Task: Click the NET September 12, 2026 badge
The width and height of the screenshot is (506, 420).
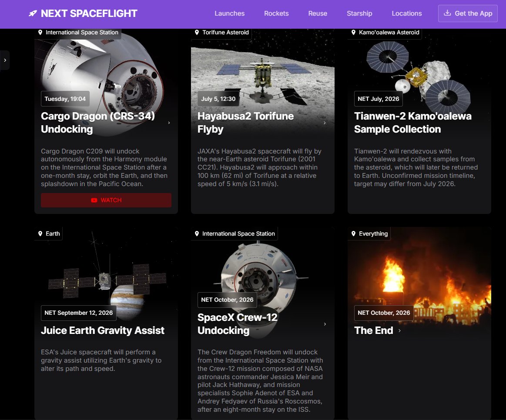Action: 79,313
